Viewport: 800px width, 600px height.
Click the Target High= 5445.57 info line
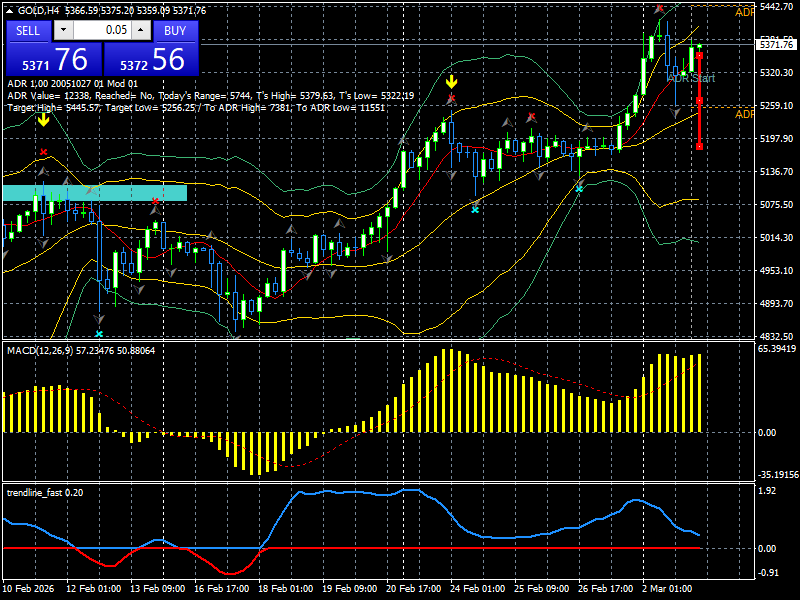(x=196, y=108)
